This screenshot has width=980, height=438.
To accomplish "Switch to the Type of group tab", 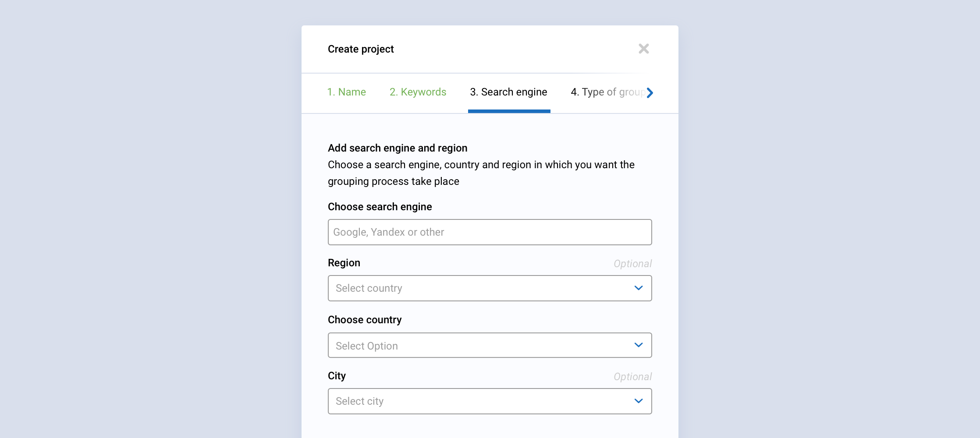I will tap(607, 92).
